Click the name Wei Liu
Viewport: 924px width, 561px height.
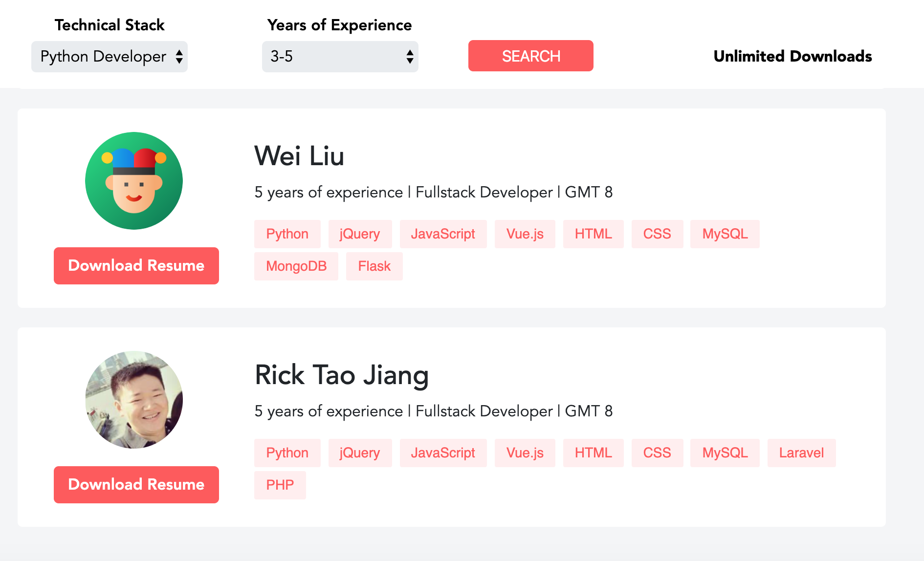[x=299, y=156]
